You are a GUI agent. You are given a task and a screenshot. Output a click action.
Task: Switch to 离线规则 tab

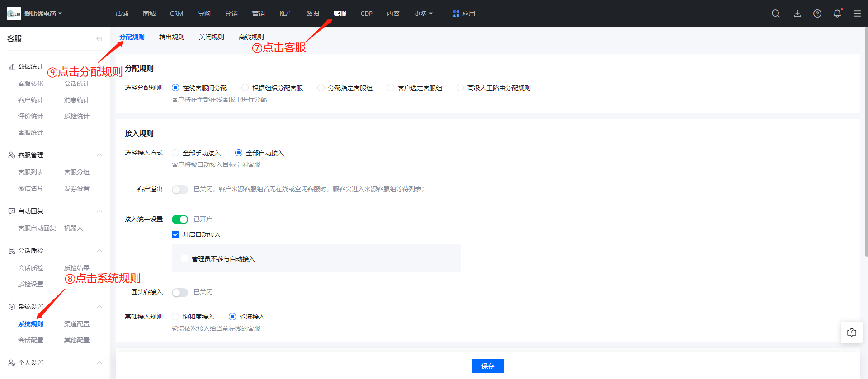click(x=251, y=37)
